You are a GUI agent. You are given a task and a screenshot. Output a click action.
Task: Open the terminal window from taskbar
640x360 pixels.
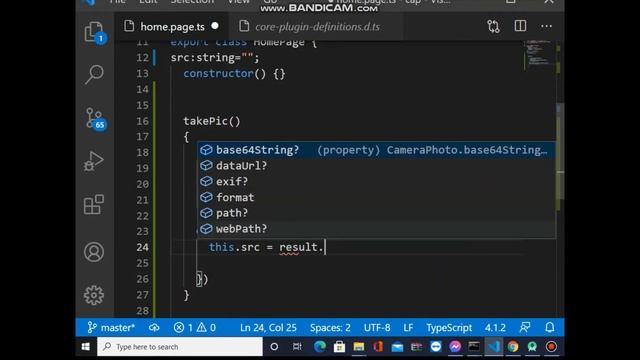[x=474, y=347]
